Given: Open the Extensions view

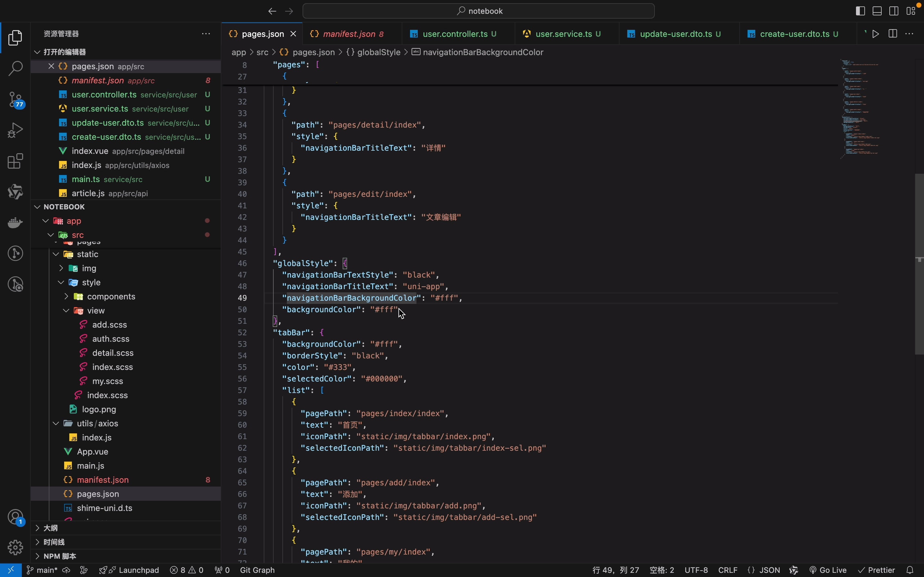Looking at the screenshot, I should tap(15, 161).
